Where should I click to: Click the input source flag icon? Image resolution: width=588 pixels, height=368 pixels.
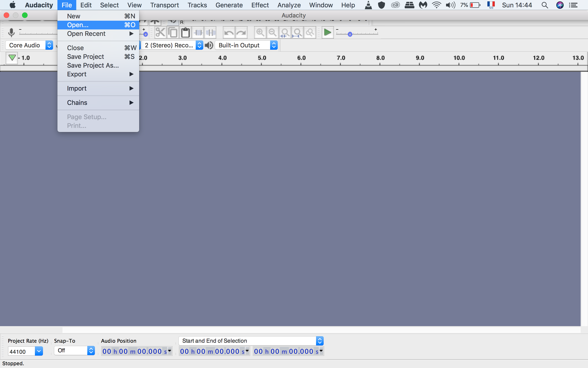[491, 5]
